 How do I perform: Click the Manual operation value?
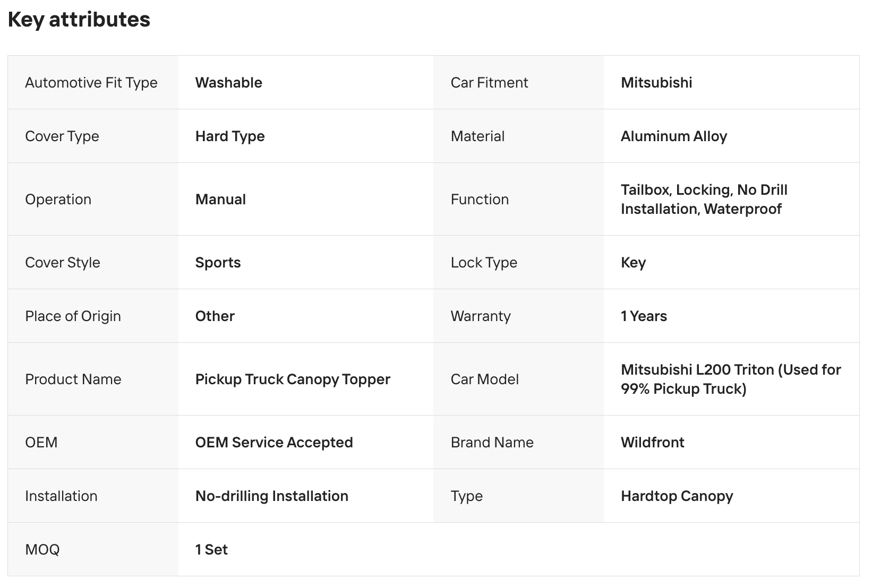(x=220, y=200)
